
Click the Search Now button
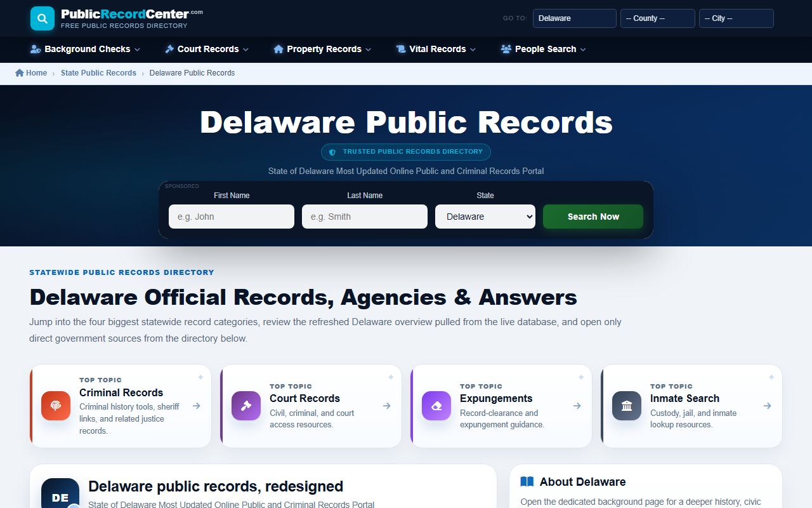click(593, 217)
